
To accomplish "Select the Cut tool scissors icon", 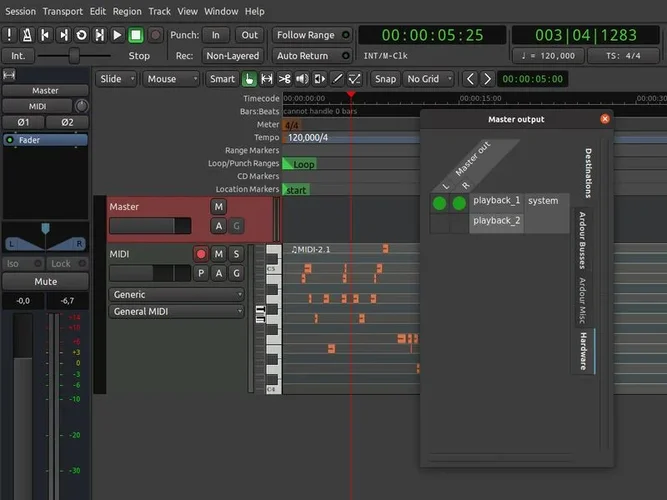I will click(285, 79).
